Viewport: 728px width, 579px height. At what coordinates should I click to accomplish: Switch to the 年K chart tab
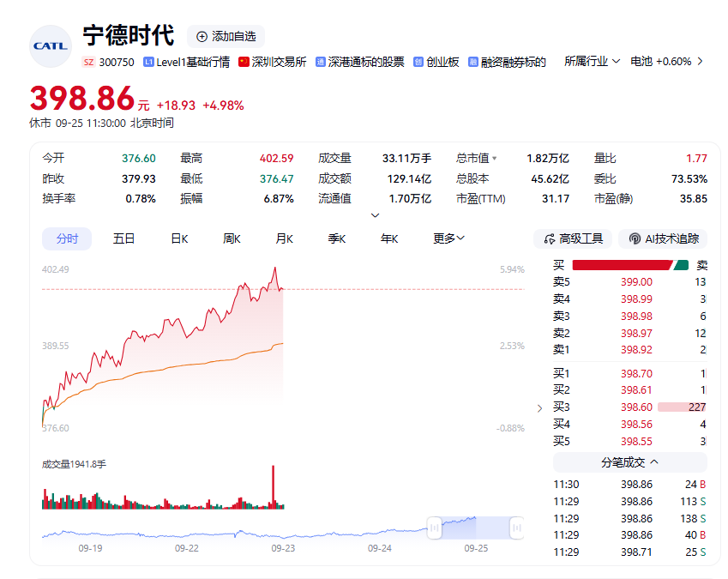point(389,238)
